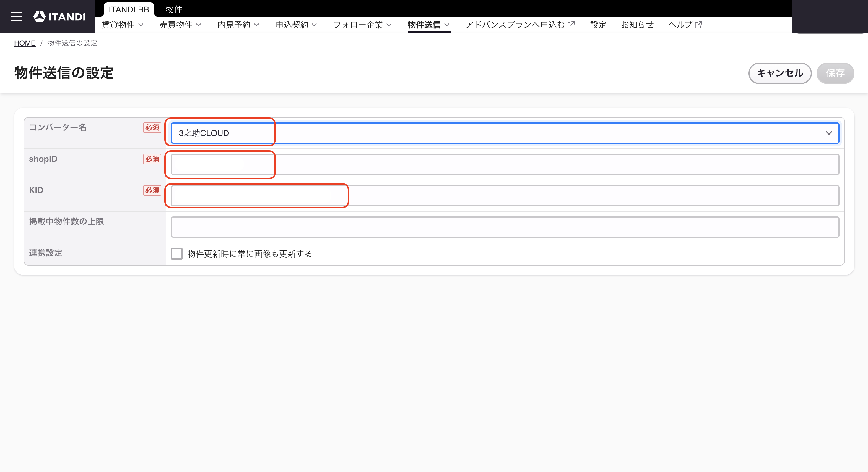This screenshot has width=868, height=472.
Task: Focus the shopID input field
Action: coord(505,164)
